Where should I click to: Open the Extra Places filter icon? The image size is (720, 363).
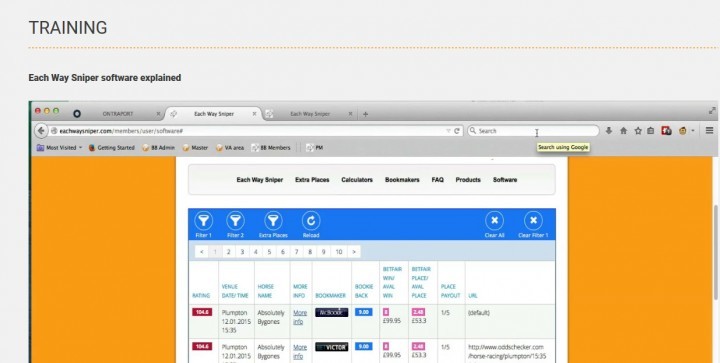[x=273, y=221]
